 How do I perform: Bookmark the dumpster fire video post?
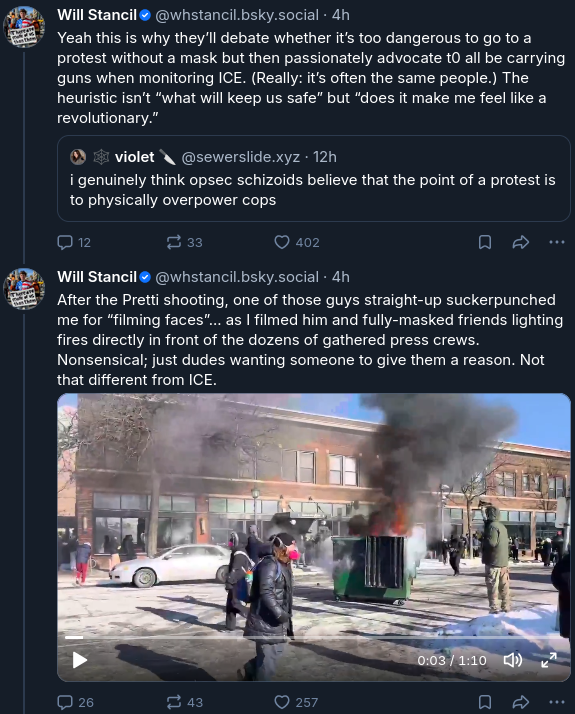click(485, 702)
